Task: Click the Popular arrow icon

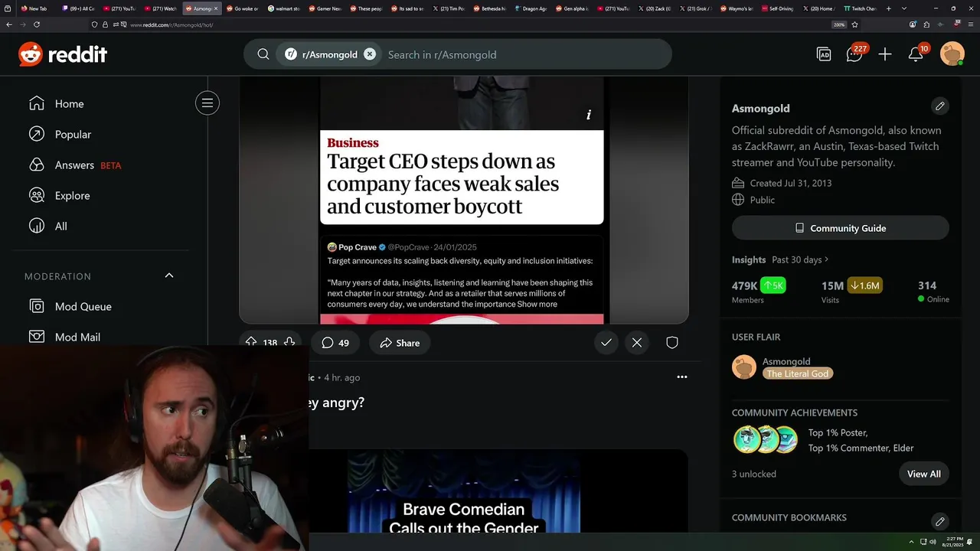Action: click(37, 134)
